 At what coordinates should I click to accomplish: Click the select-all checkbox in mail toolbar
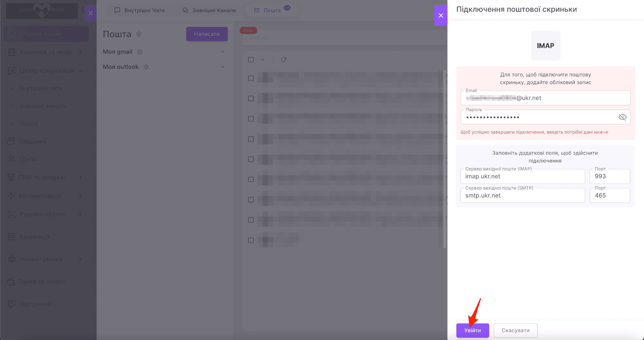pyautogui.click(x=251, y=60)
